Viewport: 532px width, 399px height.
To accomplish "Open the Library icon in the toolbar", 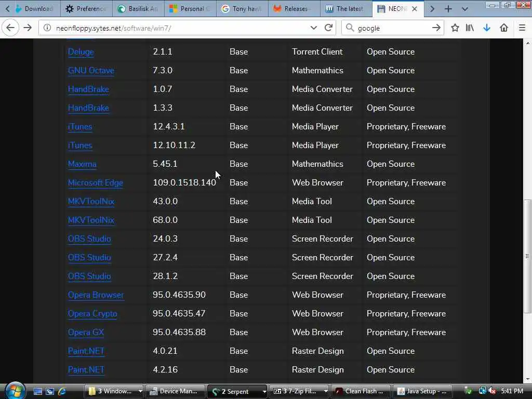I will click(x=470, y=28).
